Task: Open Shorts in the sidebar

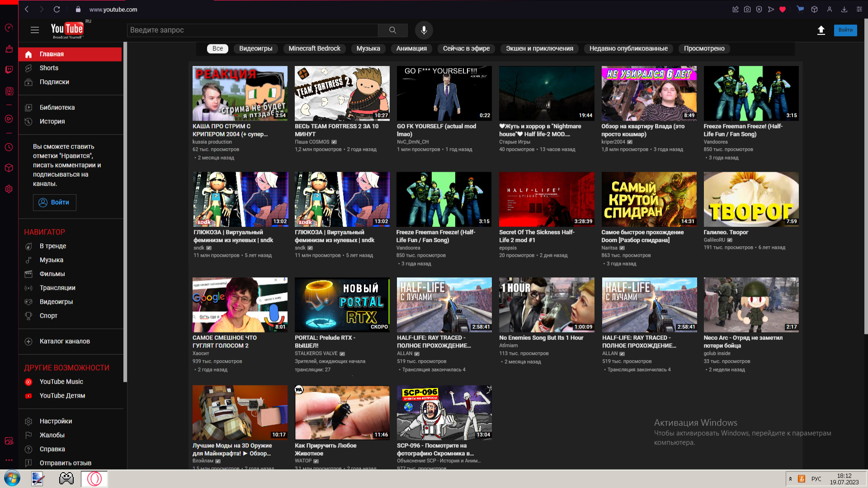Action: point(49,68)
